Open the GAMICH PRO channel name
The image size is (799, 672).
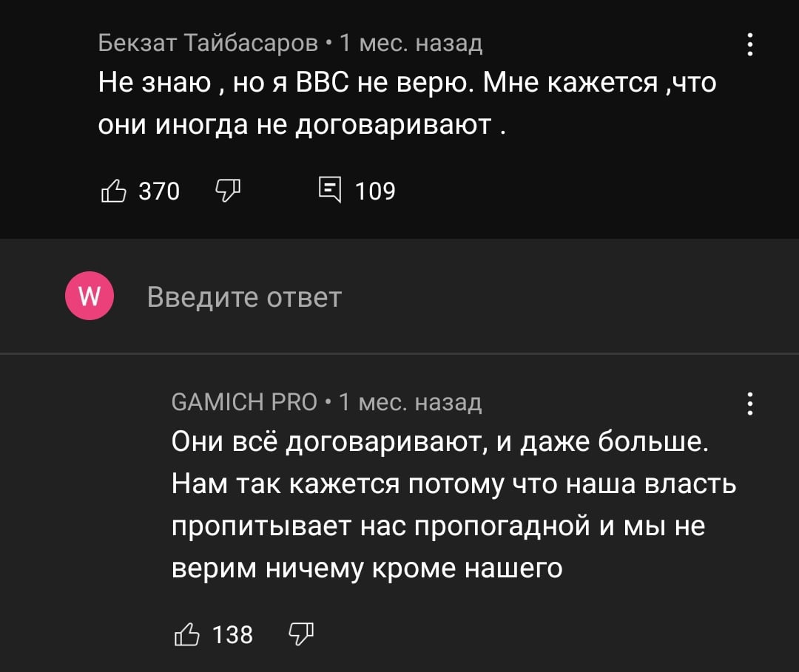[244, 403]
